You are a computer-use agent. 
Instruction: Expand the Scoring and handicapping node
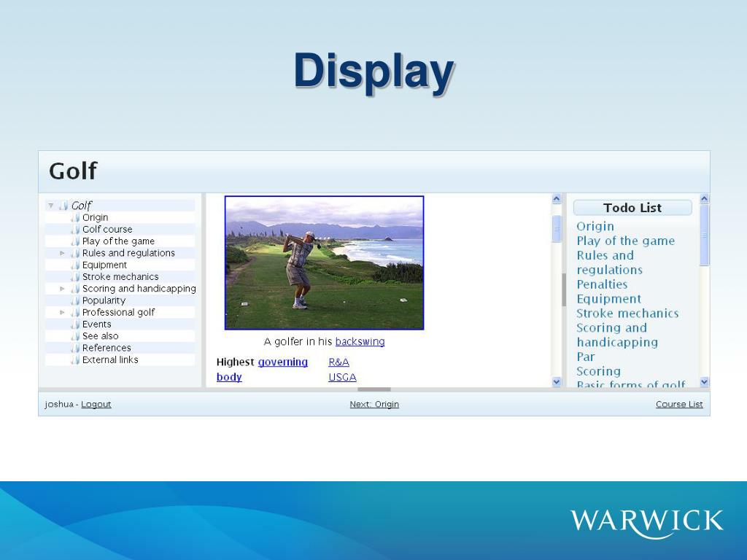(x=62, y=289)
